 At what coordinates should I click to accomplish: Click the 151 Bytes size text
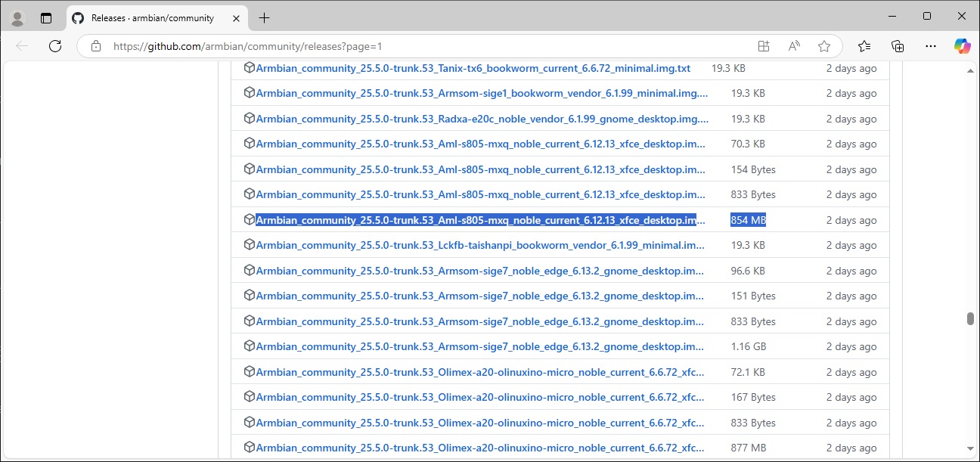pyautogui.click(x=753, y=296)
